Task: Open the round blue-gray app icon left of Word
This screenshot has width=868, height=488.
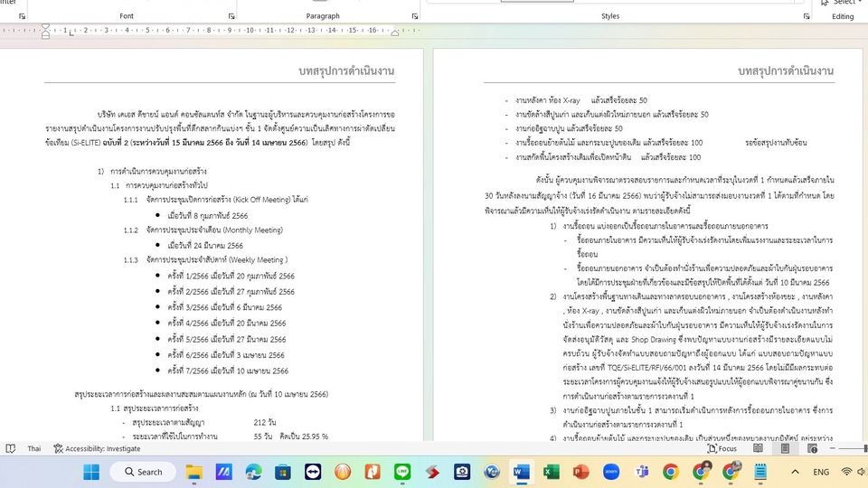Action: coord(492,472)
